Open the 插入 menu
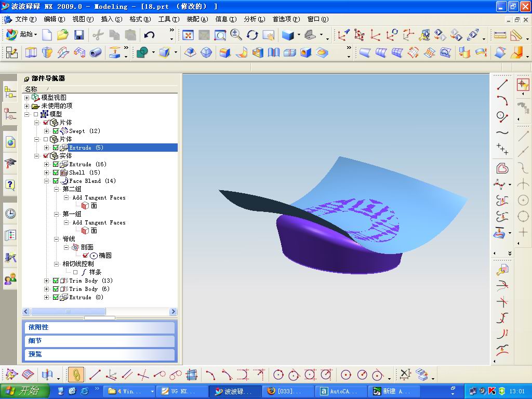 tap(112, 19)
